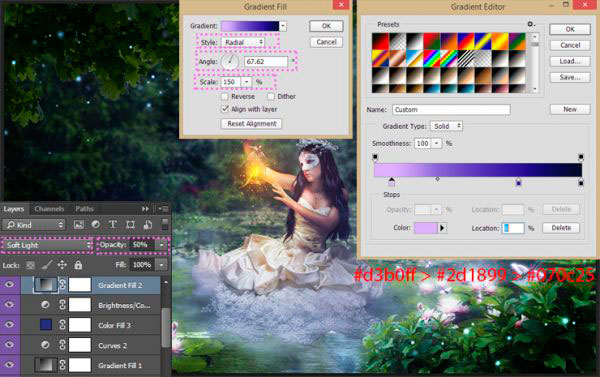Click the Curves 2 adjustment icon
The image size is (600, 377).
(45, 345)
